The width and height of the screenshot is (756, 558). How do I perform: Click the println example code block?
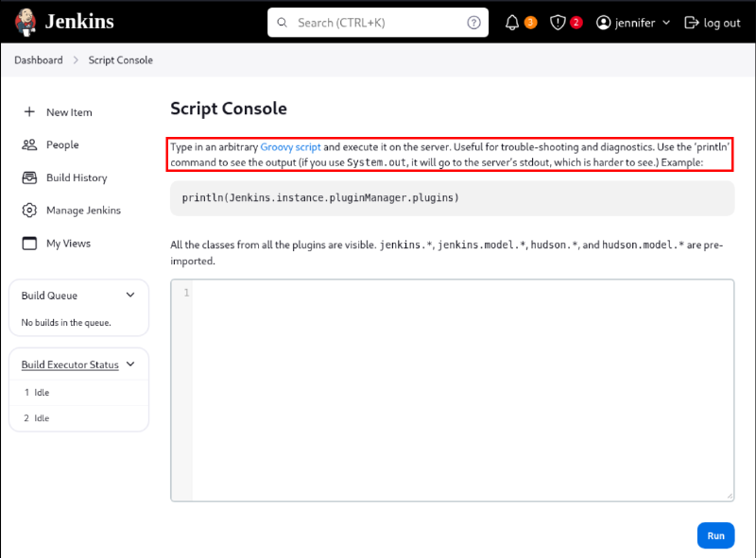click(453, 198)
